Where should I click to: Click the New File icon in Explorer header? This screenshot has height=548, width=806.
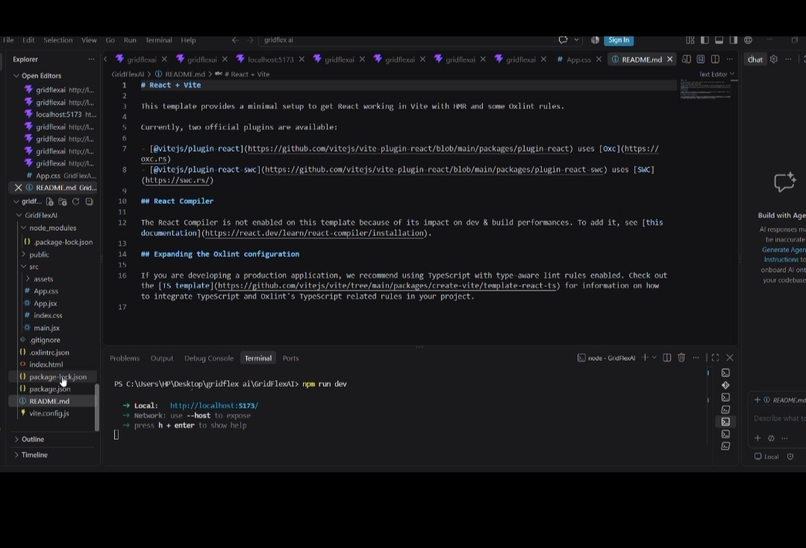tap(49, 202)
